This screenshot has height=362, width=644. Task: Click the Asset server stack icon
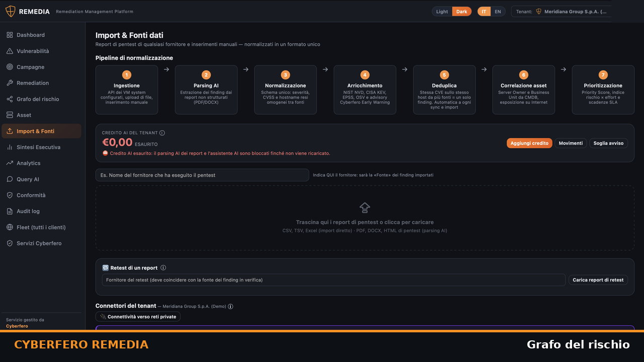(x=10, y=115)
